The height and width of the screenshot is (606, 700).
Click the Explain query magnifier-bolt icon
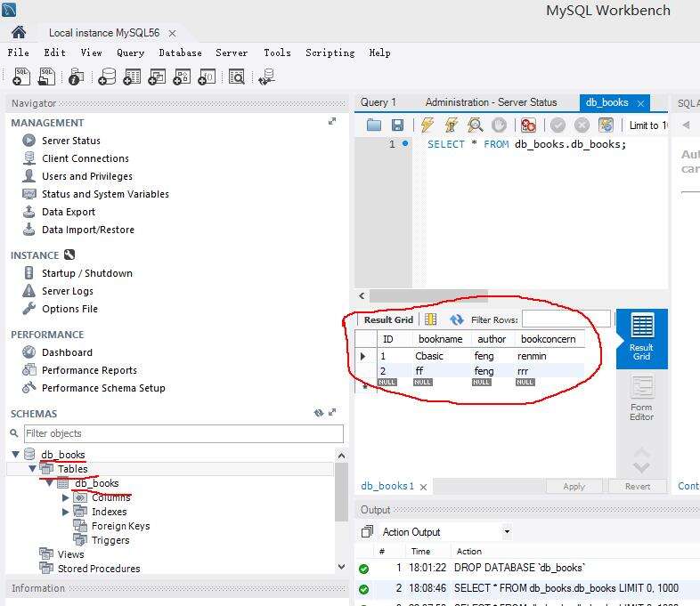(x=476, y=125)
